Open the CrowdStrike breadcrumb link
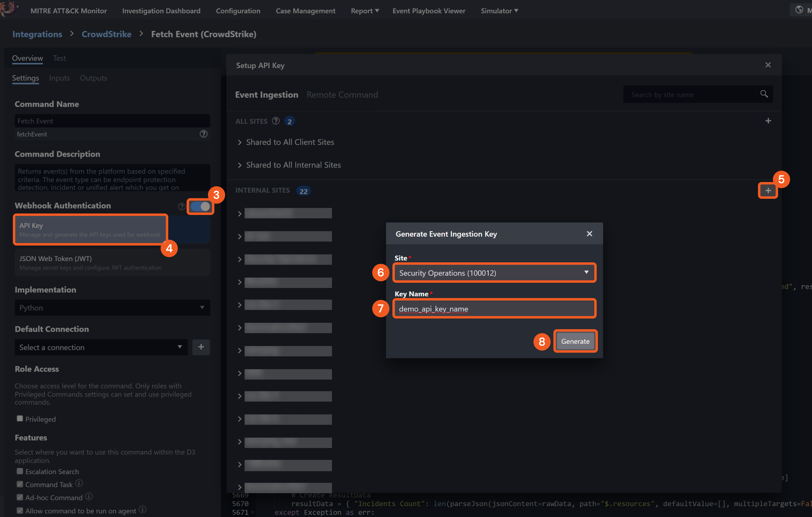812x517 pixels. [x=107, y=34]
